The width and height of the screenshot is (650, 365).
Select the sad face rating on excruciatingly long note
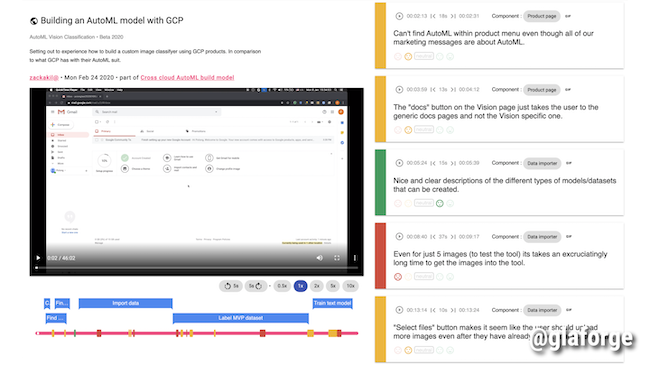(x=398, y=277)
